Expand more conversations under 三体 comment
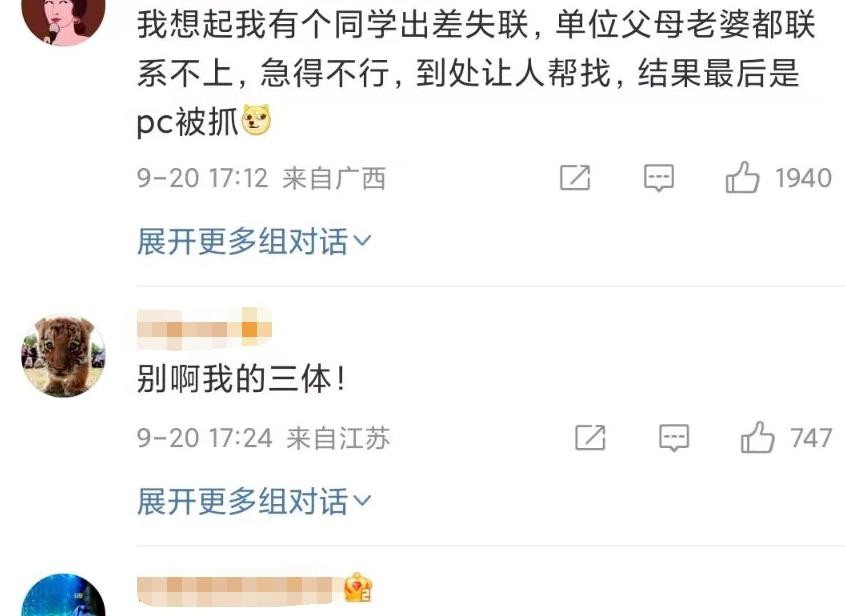 pos(254,501)
